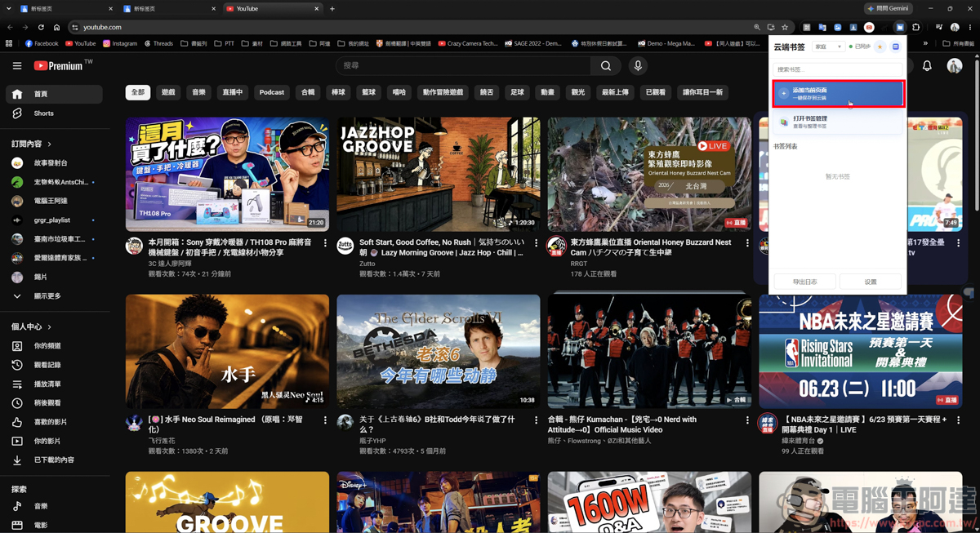Expand the 個人中心 section chevron

49,327
